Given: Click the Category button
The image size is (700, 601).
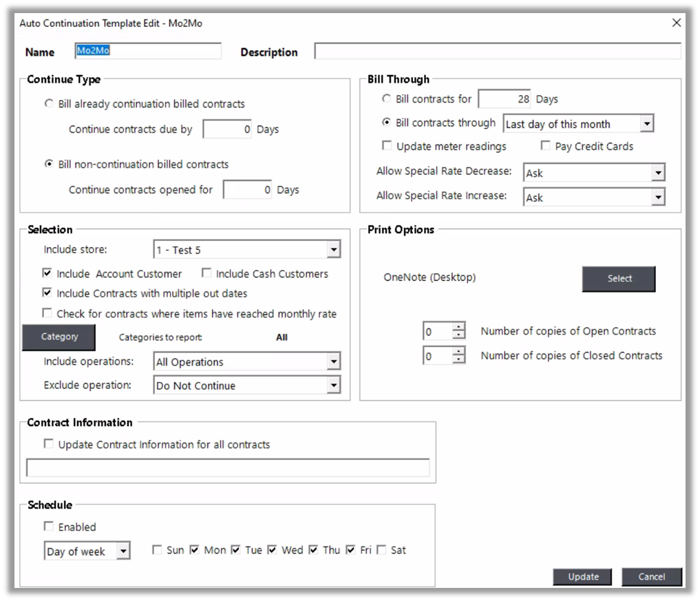Looking at the screenshot, I should click(x=59, y=337).
